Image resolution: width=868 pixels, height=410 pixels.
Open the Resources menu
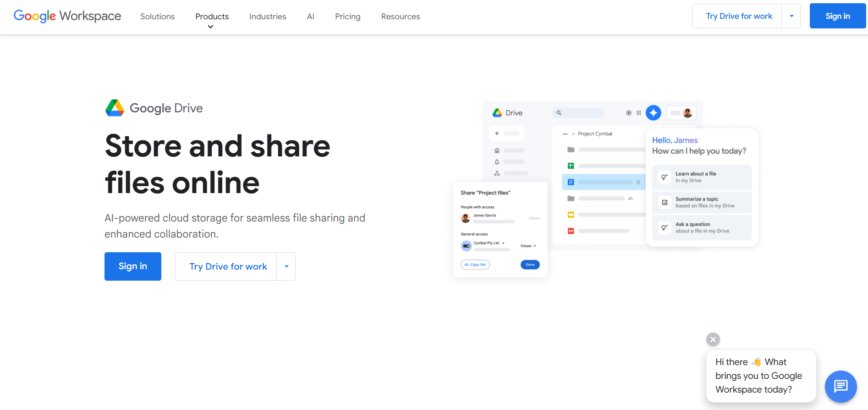click(401, 17)
